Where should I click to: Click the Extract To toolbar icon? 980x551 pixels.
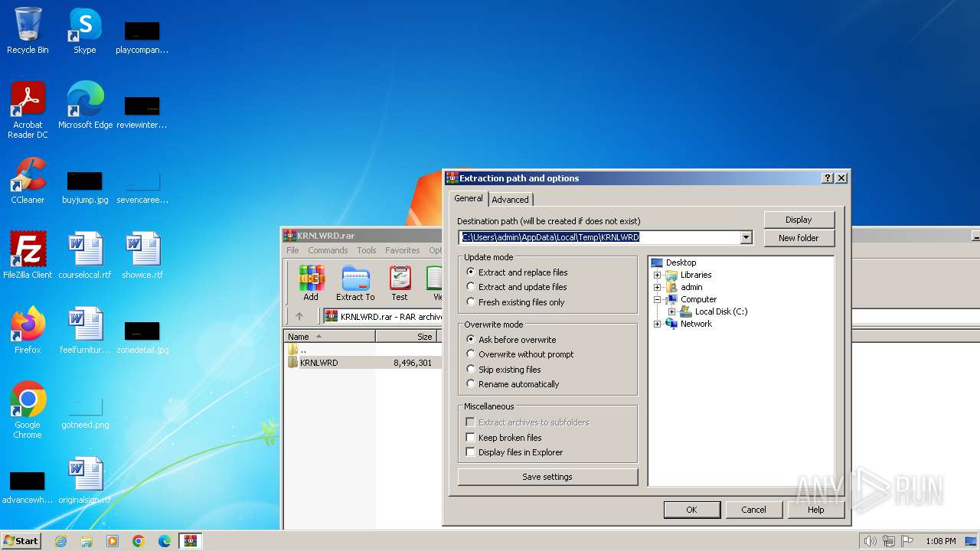[355, 283]
